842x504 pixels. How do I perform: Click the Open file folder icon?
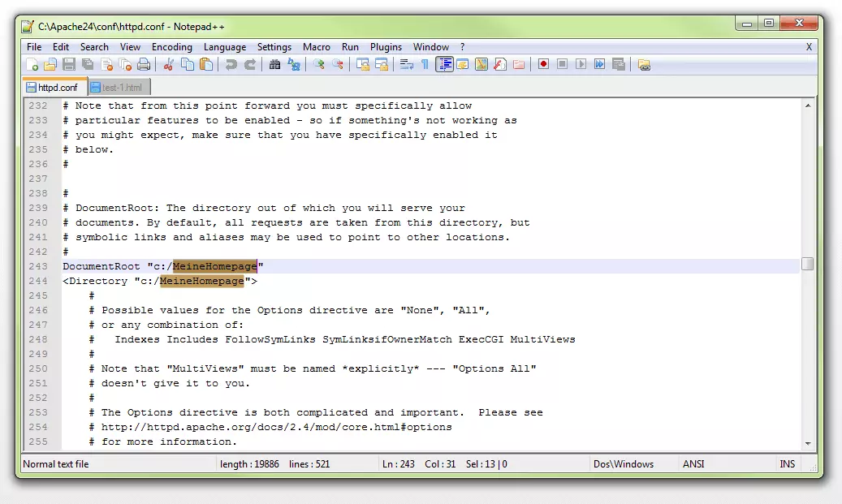[x=50, y=64]
